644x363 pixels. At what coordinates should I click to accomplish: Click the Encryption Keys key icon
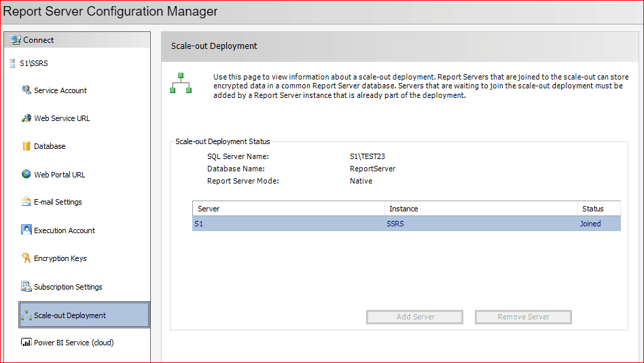point(26,258)
